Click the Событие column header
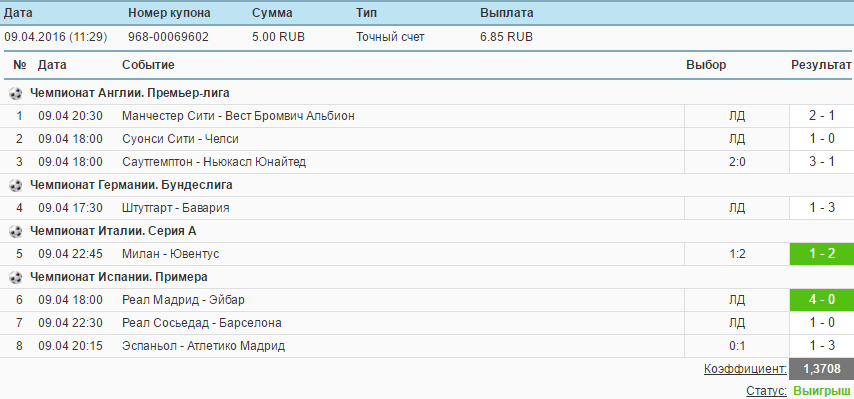Image resolution: width=854 pixels, height=399 pixels. (148, 65)
